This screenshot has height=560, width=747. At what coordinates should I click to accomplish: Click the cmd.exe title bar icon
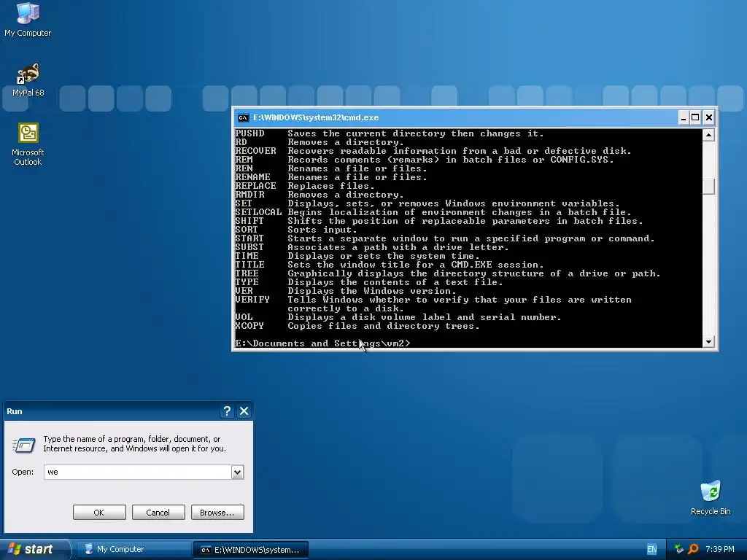pos(244,117)
